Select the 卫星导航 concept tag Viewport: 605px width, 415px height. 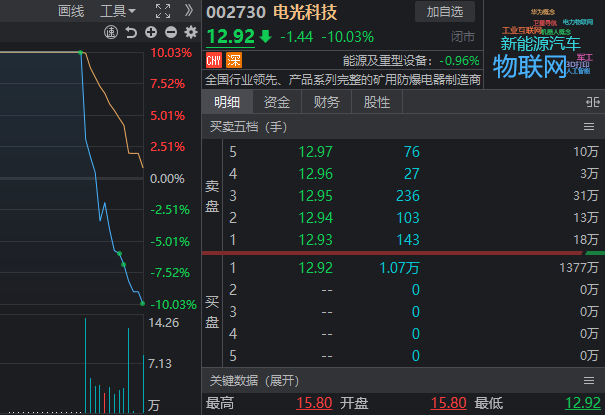pyautogui.click(x=545, y=23)
